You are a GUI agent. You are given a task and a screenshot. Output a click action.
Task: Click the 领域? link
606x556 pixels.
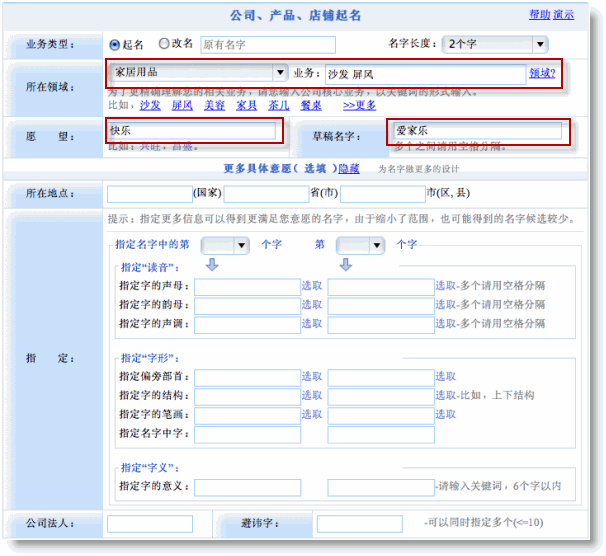(542, 73)
